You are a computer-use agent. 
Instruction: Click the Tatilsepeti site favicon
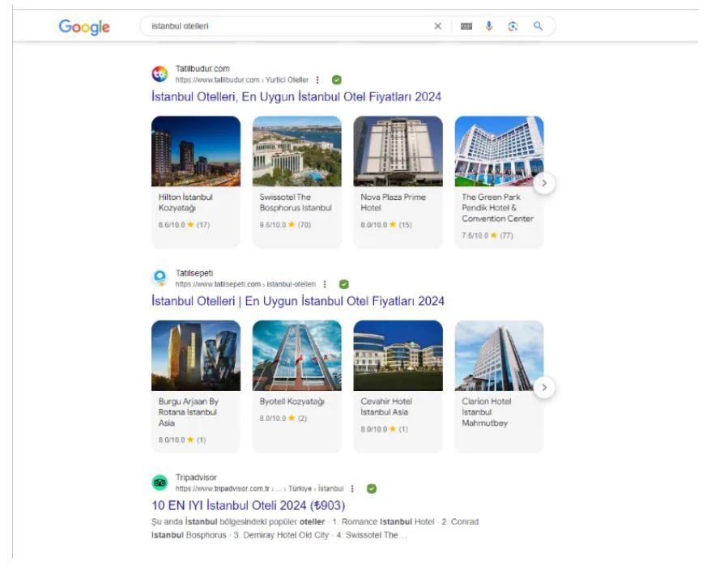click(160, 278)
